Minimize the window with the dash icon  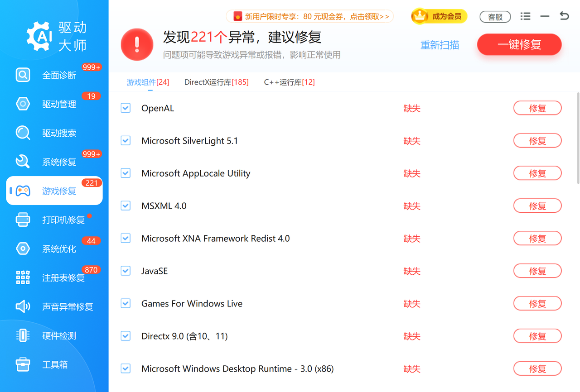[545, 16]
